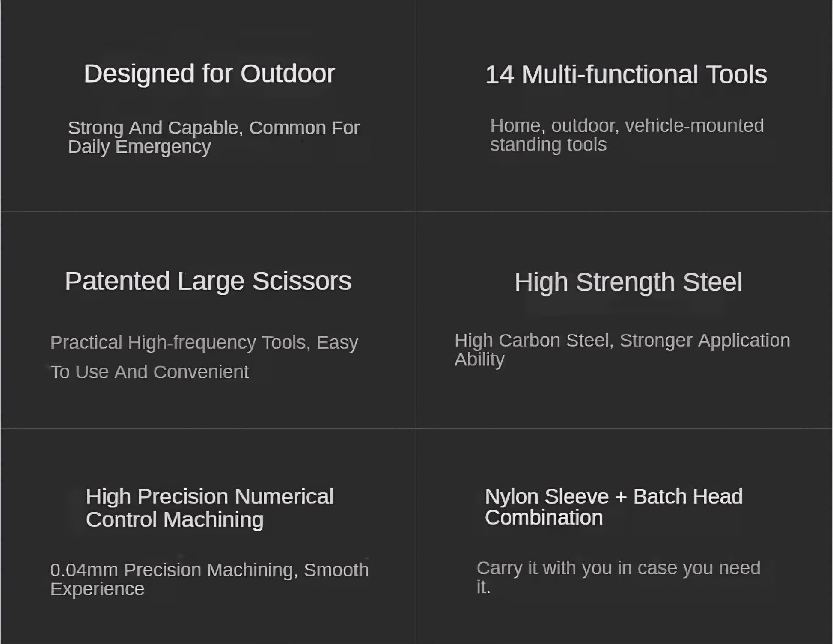The image size is (833, 644).
Task: Click "High Precision Numerical" heading line
Action: point(209,497)
